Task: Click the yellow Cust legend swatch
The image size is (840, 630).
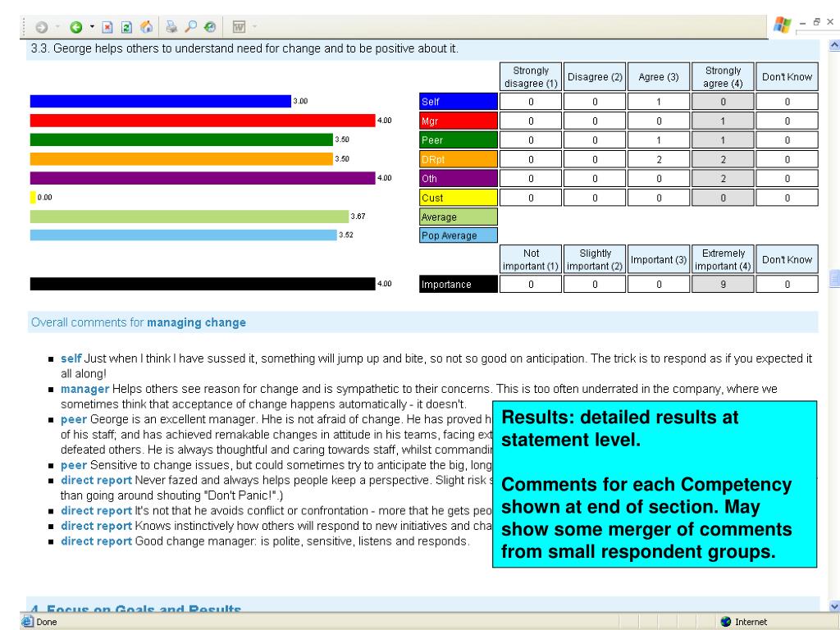Action: tap(458, 198)
